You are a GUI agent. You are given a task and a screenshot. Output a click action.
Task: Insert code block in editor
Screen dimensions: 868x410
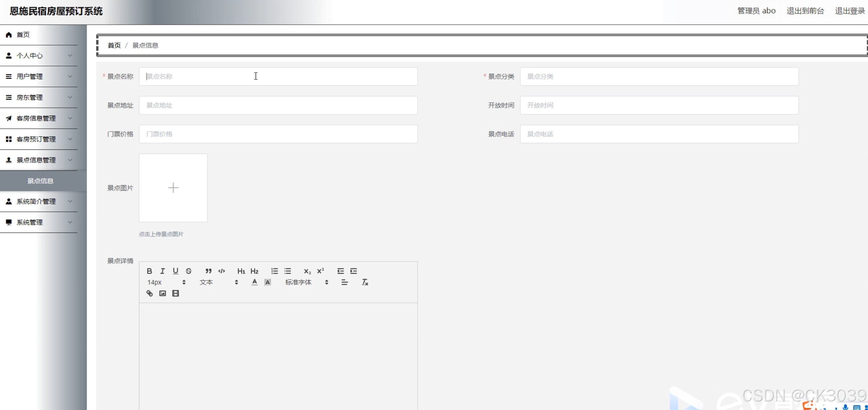(222, 271)
